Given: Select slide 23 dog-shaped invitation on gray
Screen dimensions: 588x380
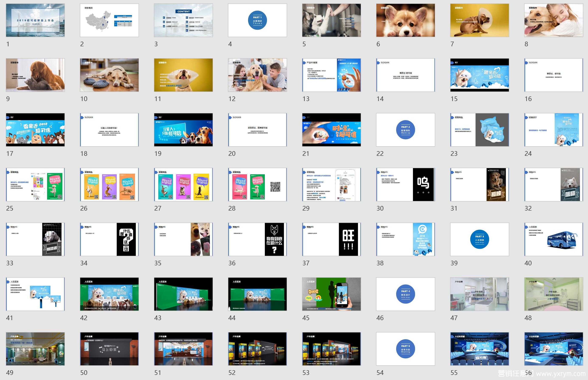Looking at the screenshot, I should pos(480,130).
